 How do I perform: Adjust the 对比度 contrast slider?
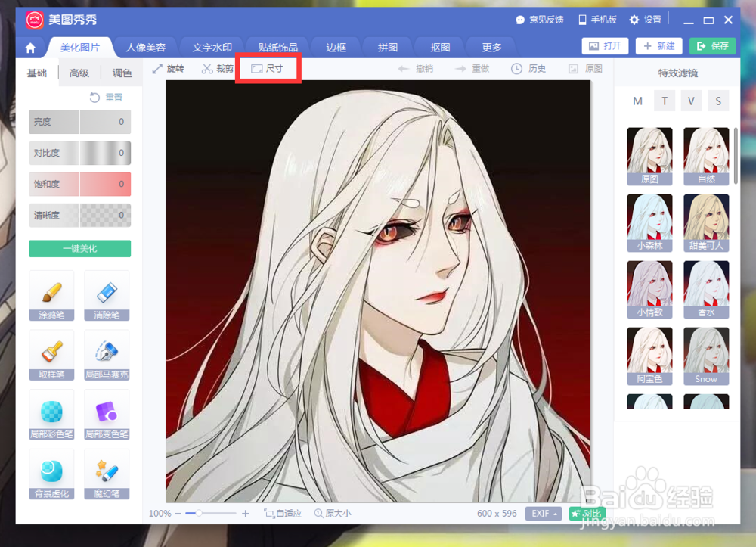click(x=80, y=153)
